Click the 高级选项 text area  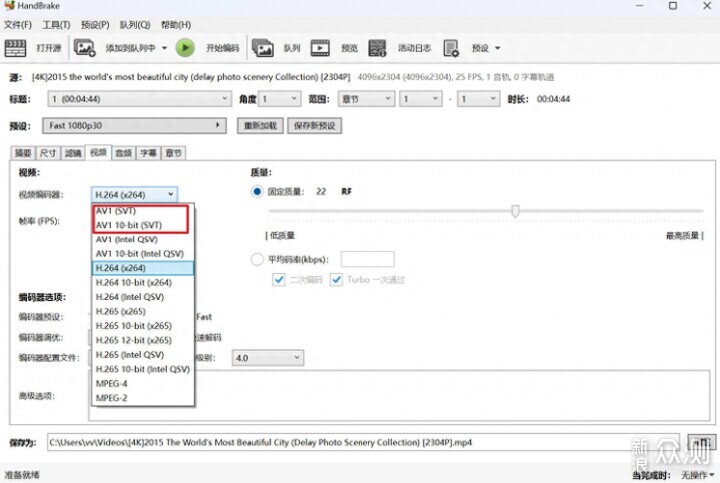[399, 395]
